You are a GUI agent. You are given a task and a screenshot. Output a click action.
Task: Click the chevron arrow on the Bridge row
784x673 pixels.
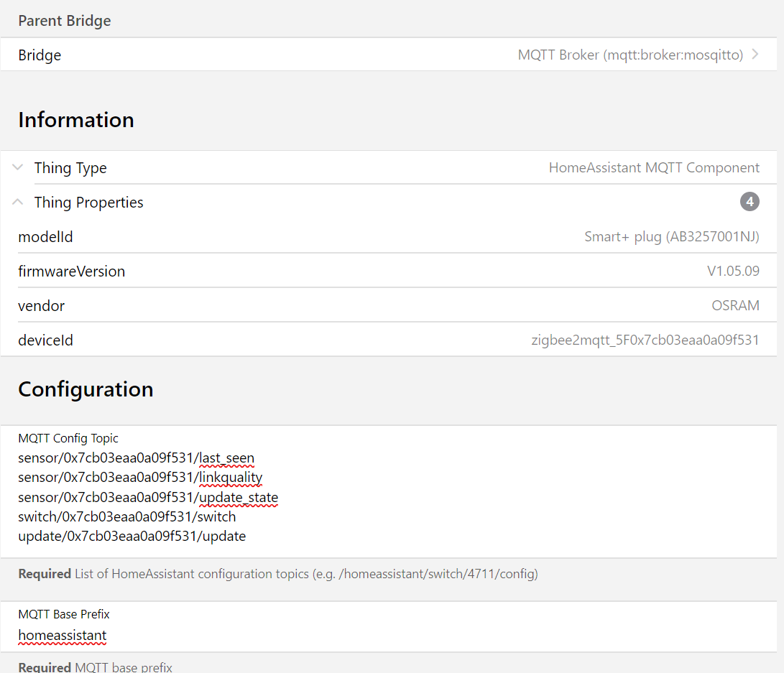point(755,55)
